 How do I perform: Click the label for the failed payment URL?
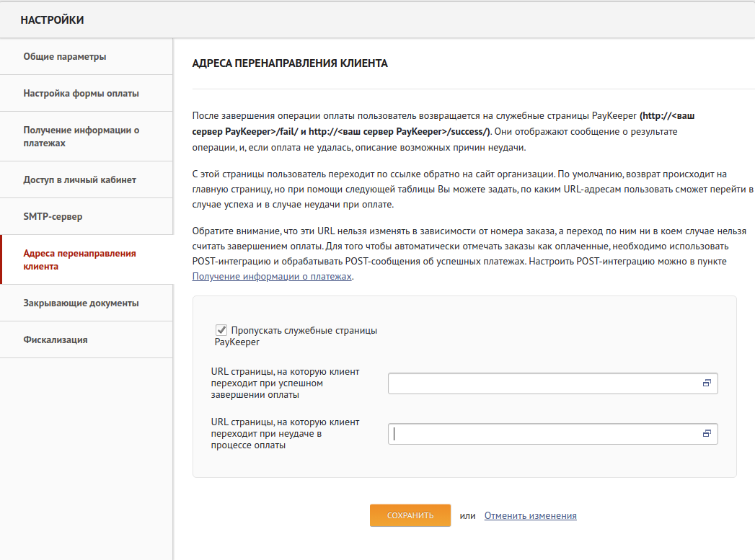point(285,433)
